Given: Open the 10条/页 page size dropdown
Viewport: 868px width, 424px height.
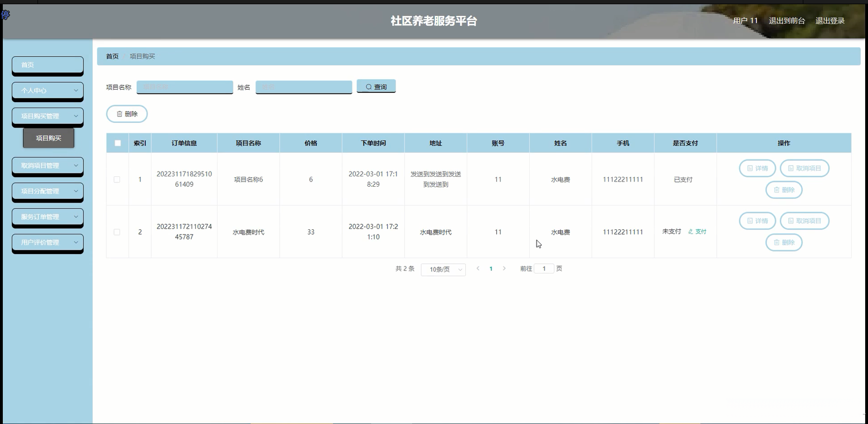Looking at the screenshot, I should click(x=443, y=269).
